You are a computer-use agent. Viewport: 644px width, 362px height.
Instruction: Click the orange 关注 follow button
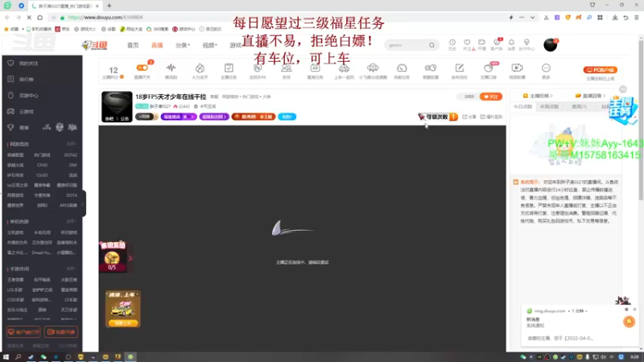491,97
